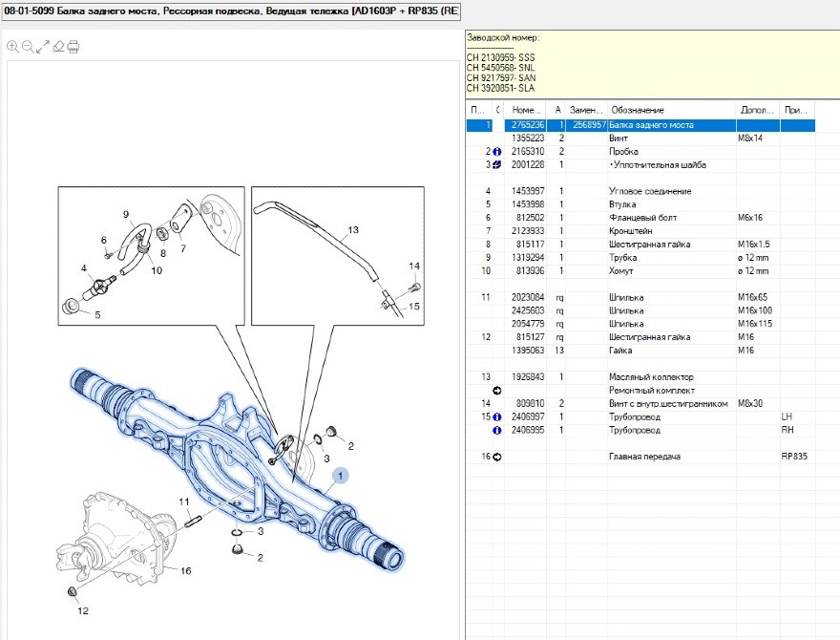Open info icon for LH Трубопровод 2406997
840x640 pixels.
497,417
